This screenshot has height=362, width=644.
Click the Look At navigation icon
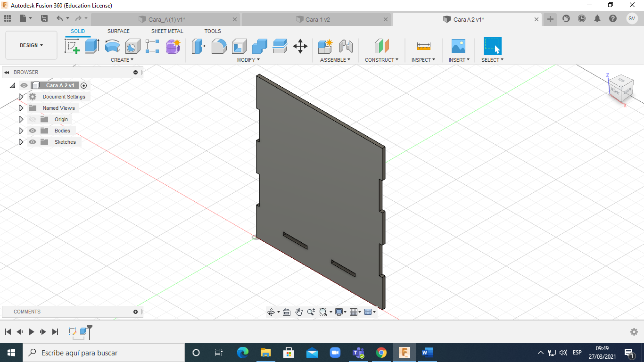click(x=286, y=312)
